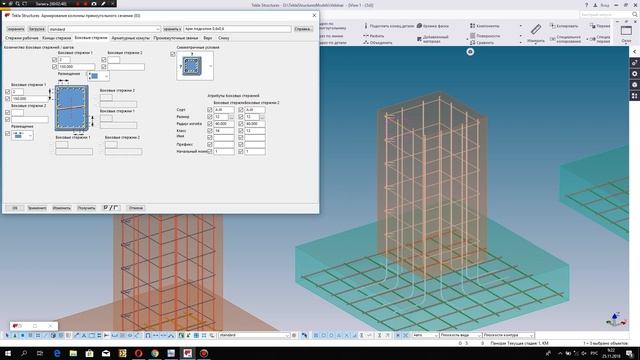The image size is (640, 360).
Task: Open Opera browser from the taskbar
Action: point(138,353)
